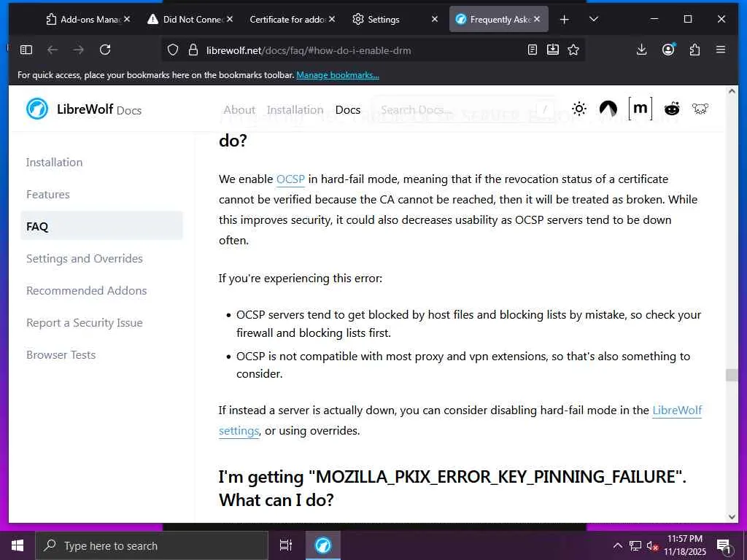Go forward using the forward arrow
Screen dimensions: 747x560
click(x=79, y=50)
